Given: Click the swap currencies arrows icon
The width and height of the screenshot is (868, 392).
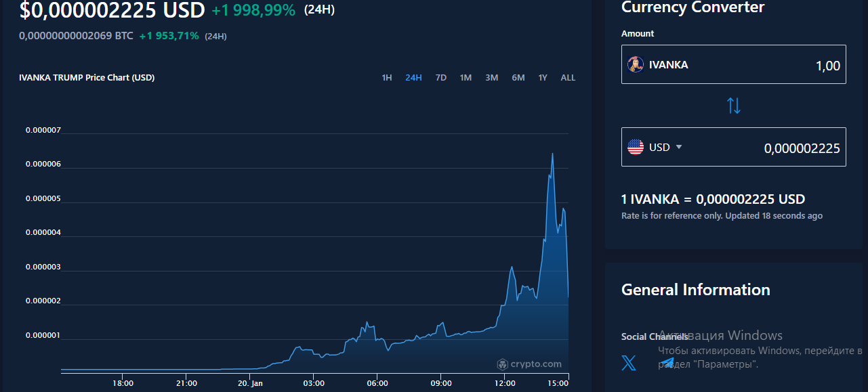Looking at the screenshot, I should click(734, 106).
